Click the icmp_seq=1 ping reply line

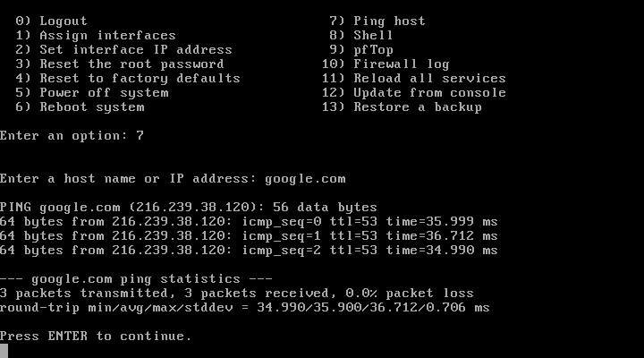pyautogui.click(x=249, y=235)
